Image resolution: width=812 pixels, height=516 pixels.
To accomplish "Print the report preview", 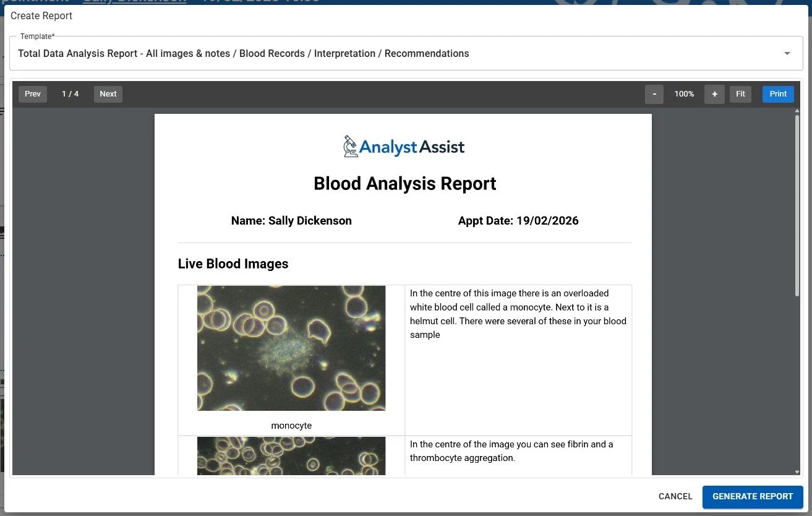I will point(778,94).
